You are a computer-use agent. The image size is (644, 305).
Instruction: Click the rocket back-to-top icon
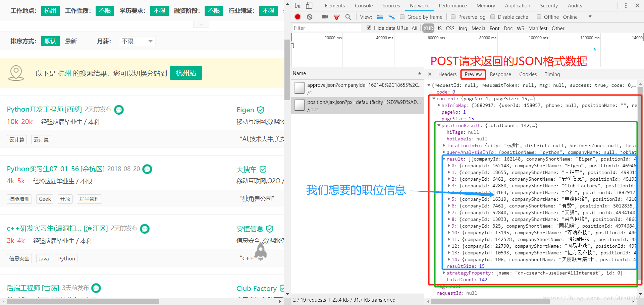[261, 251]
